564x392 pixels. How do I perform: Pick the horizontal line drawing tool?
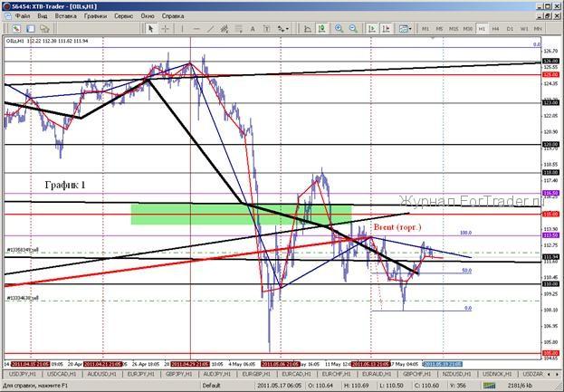[197, 28]
